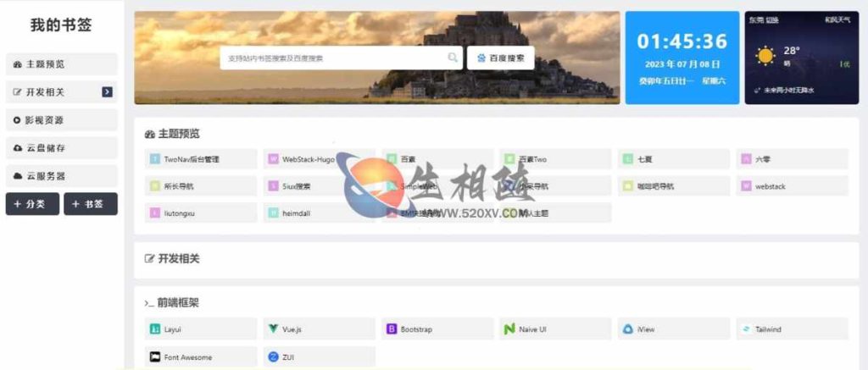Click the dashboard icon beside sidebar 主题预览
This screenshot has height=370, width=868.
click(17, 64)
